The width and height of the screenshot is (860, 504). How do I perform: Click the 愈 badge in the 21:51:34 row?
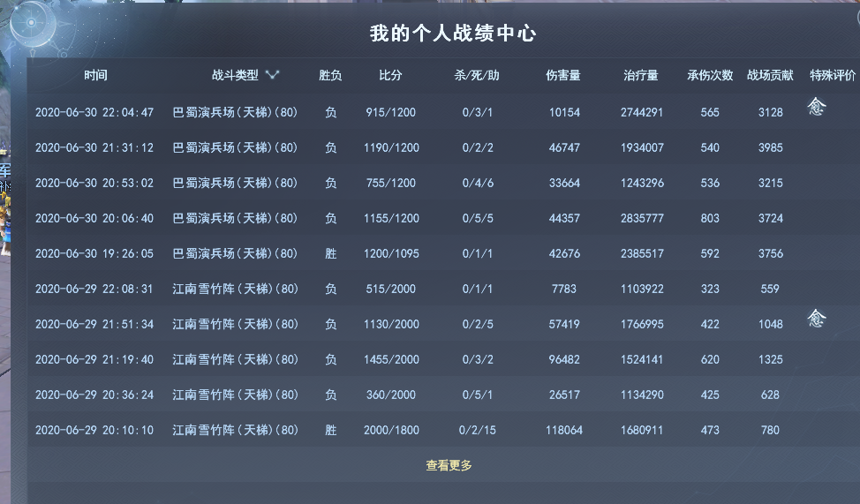[x=816, y=318]
